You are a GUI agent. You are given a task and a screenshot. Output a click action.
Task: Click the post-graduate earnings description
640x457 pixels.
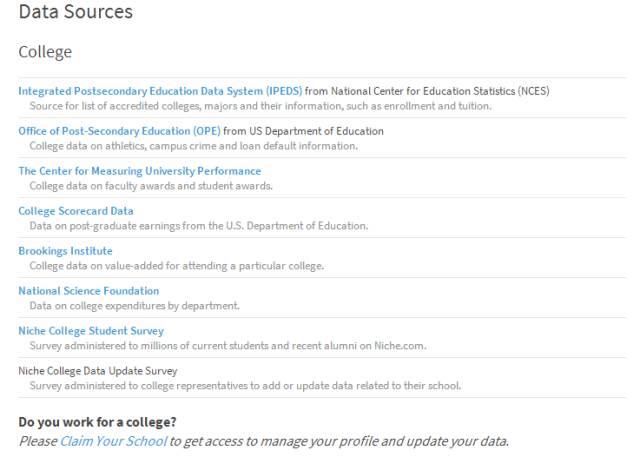[x=198, y=226]
